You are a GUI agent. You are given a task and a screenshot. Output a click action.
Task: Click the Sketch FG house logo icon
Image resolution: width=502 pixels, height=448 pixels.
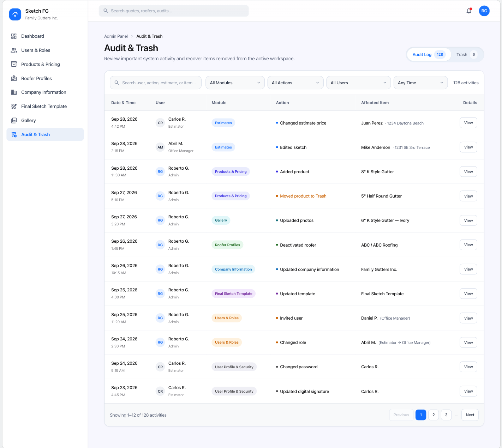click(15, 14)
